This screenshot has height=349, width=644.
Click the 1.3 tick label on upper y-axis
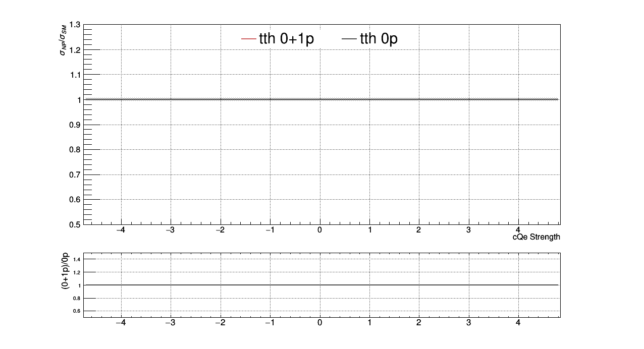75,25
